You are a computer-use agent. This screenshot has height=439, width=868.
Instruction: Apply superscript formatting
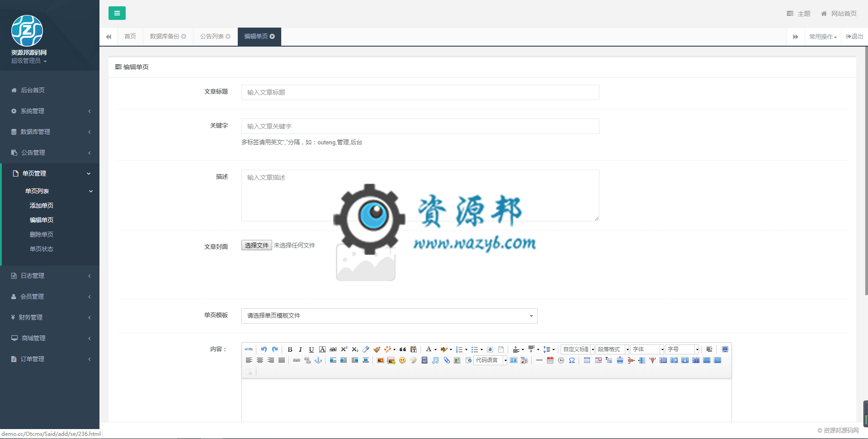point(344,349)
